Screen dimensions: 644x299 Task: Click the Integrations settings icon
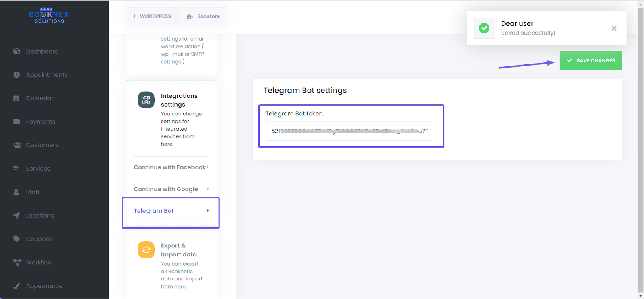click(146, 100)
